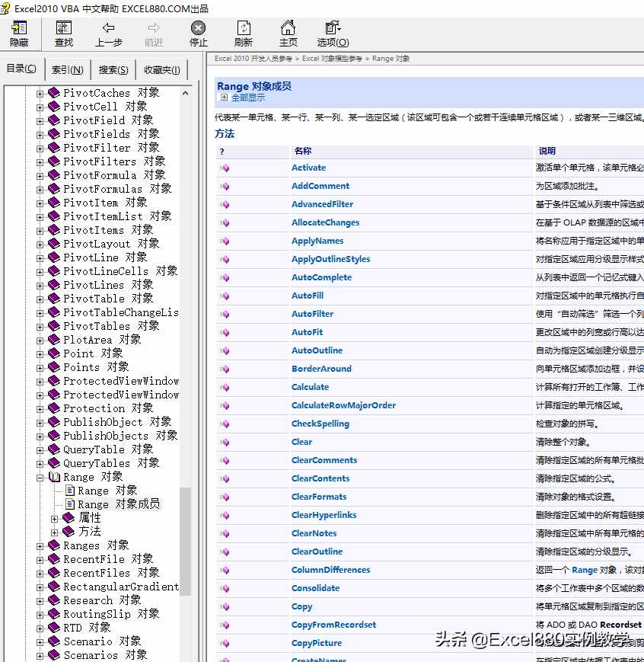Click the method icon in Calculate row
The height and width of the screenshot is (662, 644).
coord(225,387)
